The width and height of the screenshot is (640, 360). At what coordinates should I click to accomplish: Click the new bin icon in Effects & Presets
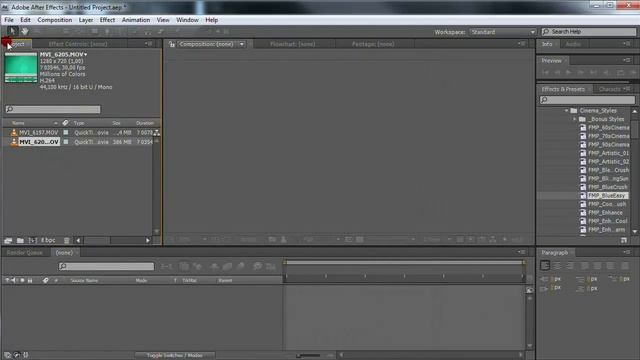point(623,240)
